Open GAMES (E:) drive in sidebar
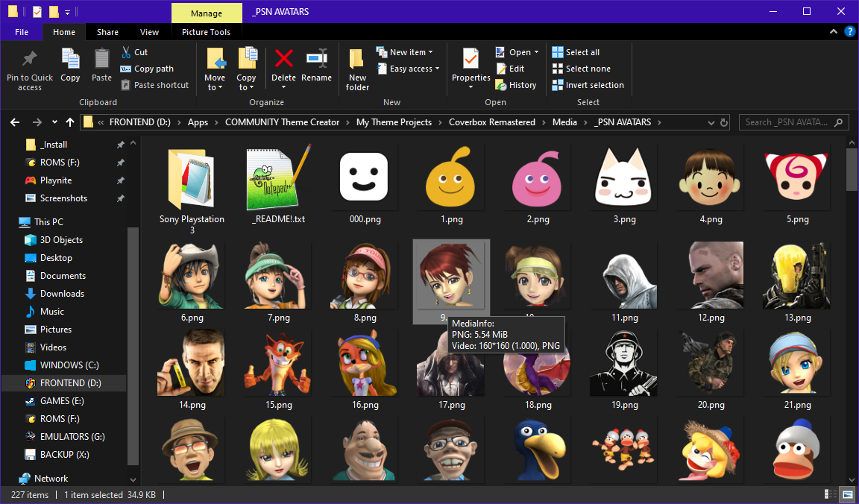Screen dimensions: 859x504 [x=62, y=401]
